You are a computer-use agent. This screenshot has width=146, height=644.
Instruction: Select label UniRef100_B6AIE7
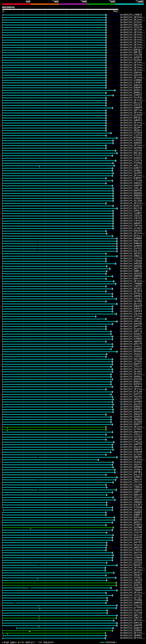tap(131, 565)
